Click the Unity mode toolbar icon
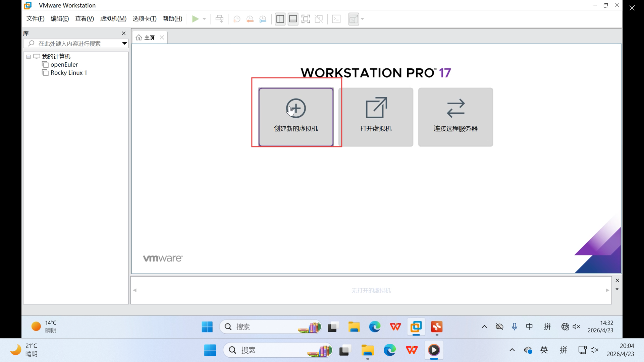The width and height of the screenshot is (644, 362). [319, 19]
